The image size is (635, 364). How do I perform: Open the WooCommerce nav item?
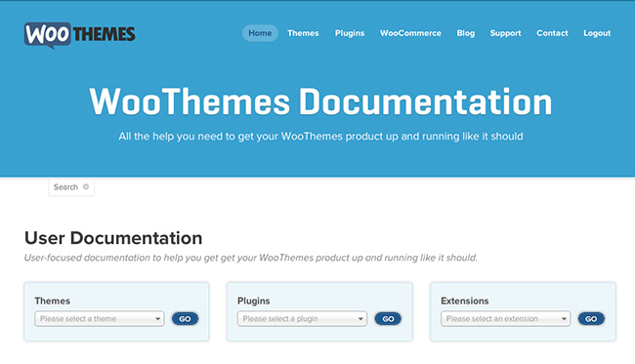[x=410, y=33]
